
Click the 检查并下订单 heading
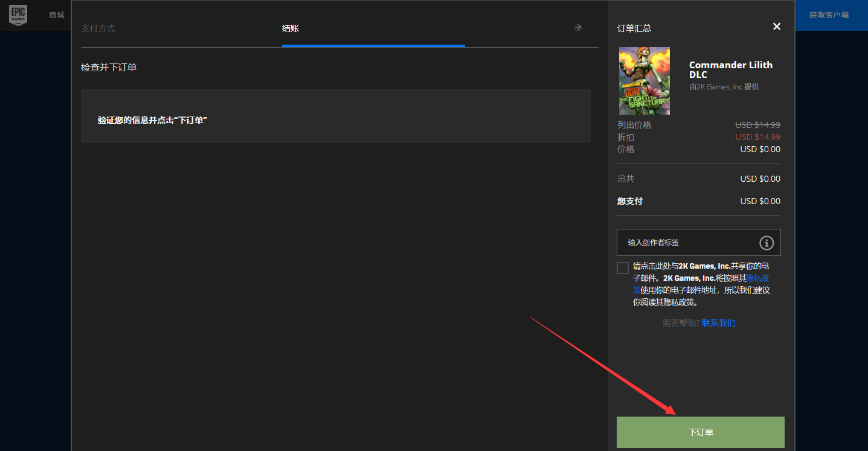tap(109, 67)
